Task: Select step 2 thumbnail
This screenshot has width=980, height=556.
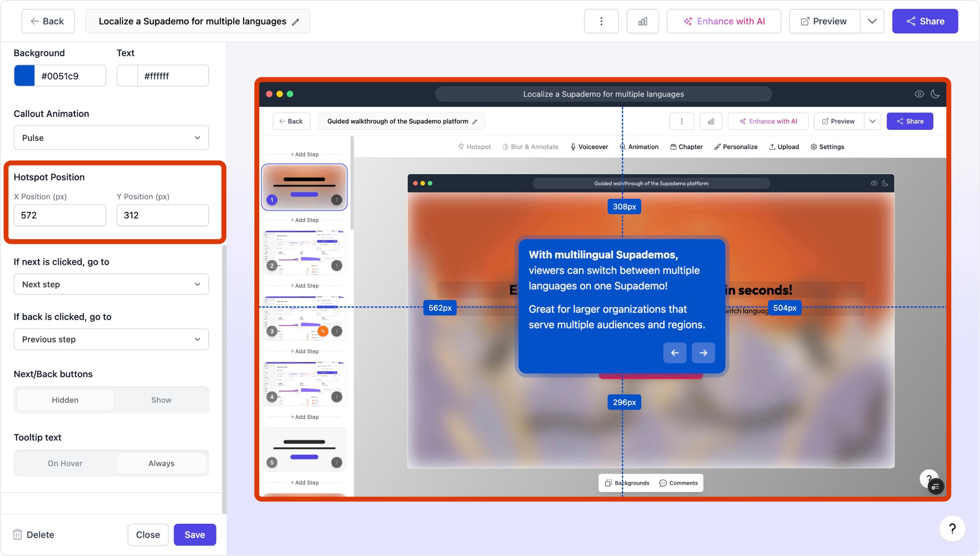Action: [x=304, y=252]
